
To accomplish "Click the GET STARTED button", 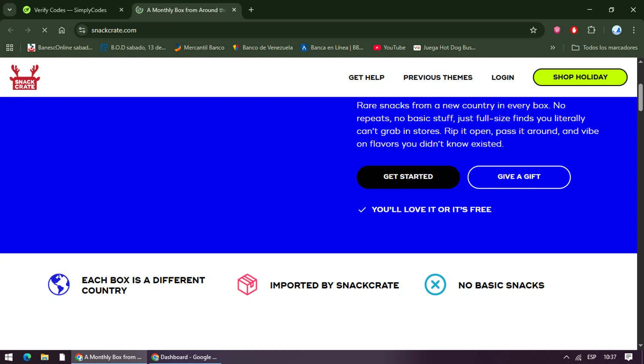I will click(x=408, y=177).
